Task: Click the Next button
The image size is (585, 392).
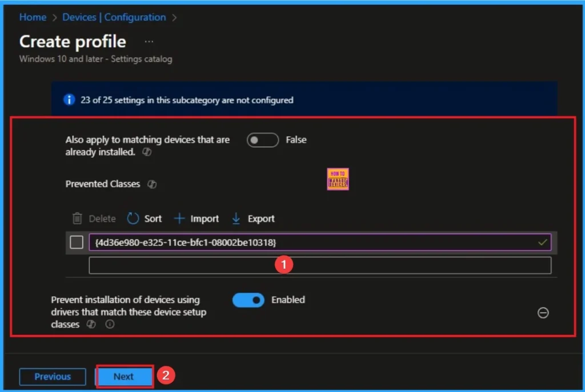Action: (124, 377)
